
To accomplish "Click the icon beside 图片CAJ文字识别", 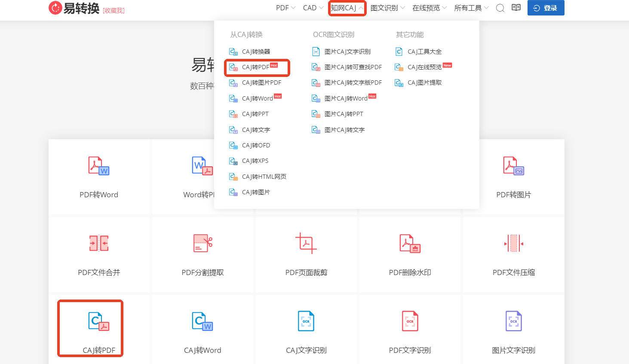I will [316, 52].
